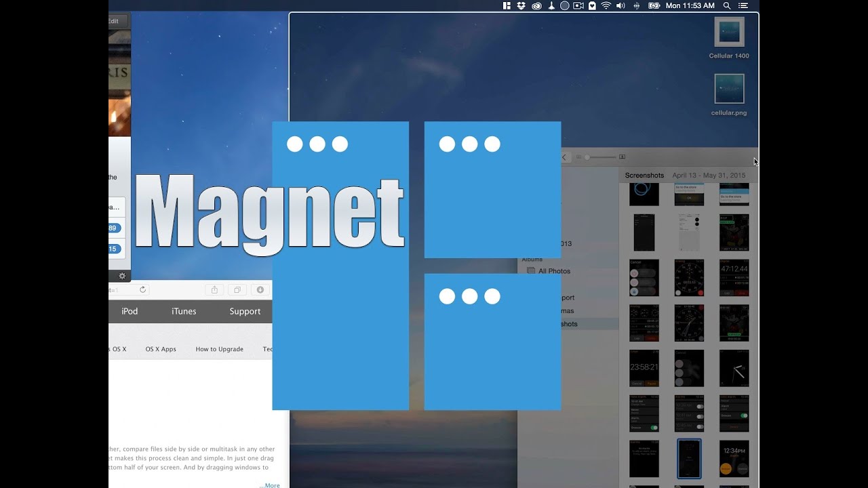Open Safari downloads button
The image size is (868, 488).
point(260,289)
